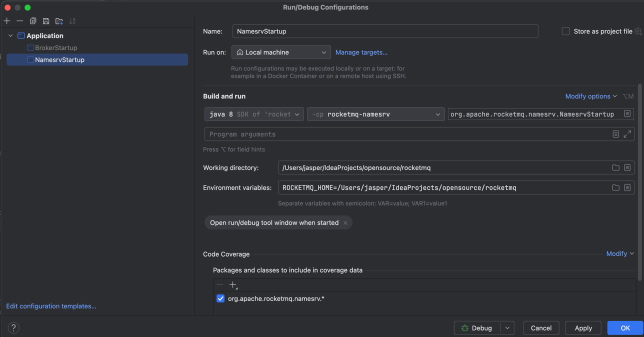Viewport: 644px width, 337px height.
Task: Click 'Press ⌥ for field hints' text
Action: pyautogui.click(x=234, y=149)
